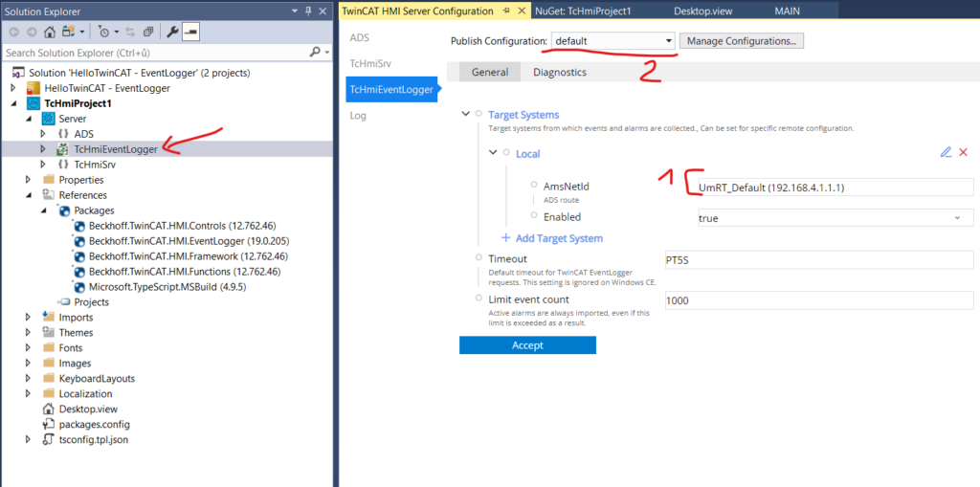The height and width of the screenshot is (487, 980).
Task: Click the Home icon in Solution Explorer toolbar
Action: (50, 32)
